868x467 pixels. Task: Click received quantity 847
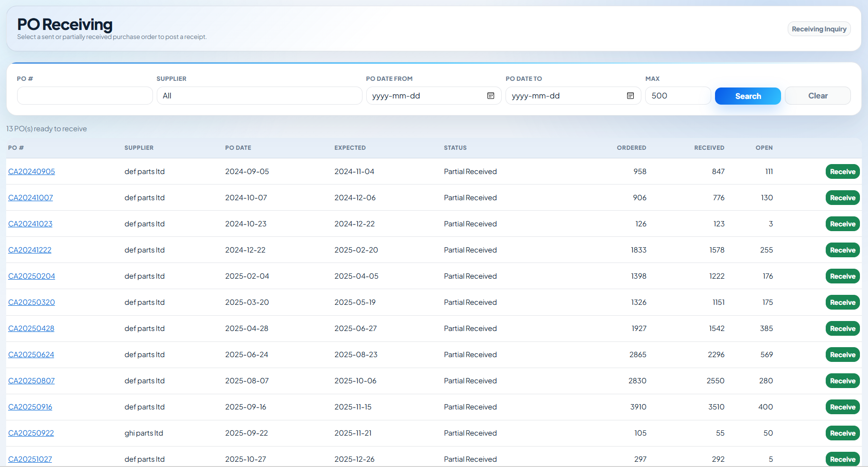point(718,172)
